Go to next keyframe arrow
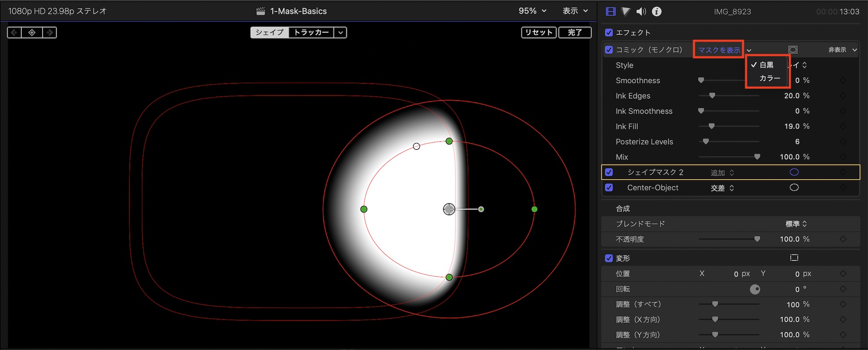This screenshot has width=868, height=350. pyautogui.click(x=49, y=33)
